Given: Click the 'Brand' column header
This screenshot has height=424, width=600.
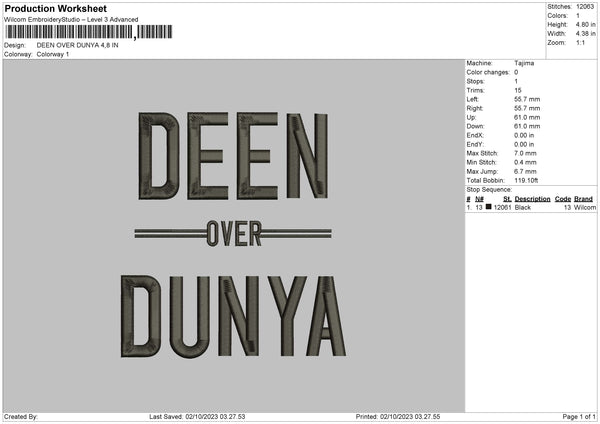Looking at the screenshot, I should coord(583,199).
